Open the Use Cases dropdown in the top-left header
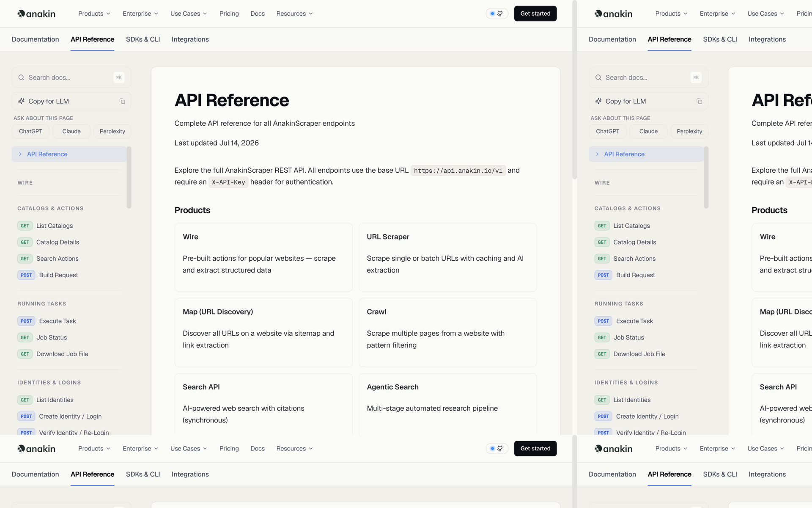Screen dimensions: 812x508 click(189, 14)
